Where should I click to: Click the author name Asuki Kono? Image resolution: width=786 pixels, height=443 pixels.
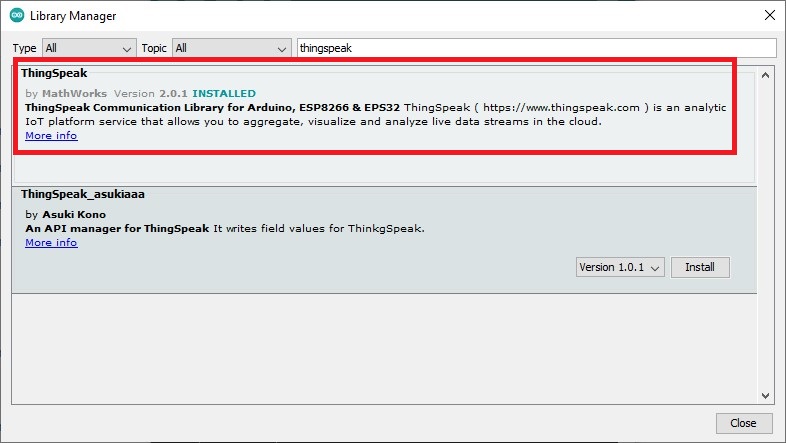74,214
